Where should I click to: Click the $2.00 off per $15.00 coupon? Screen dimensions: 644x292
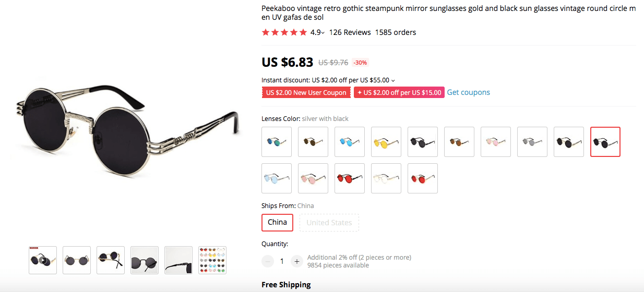click(399, 92)
